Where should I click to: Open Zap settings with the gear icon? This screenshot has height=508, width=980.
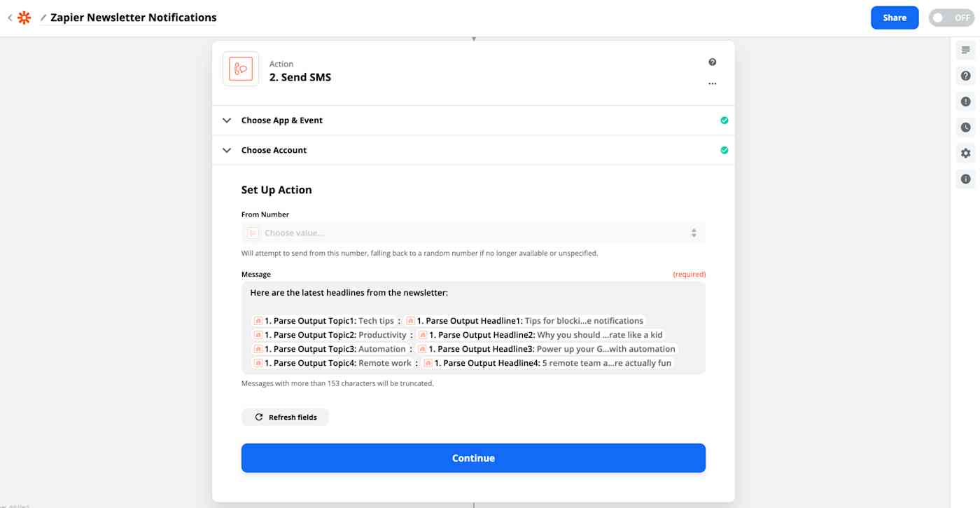[965, 152]
